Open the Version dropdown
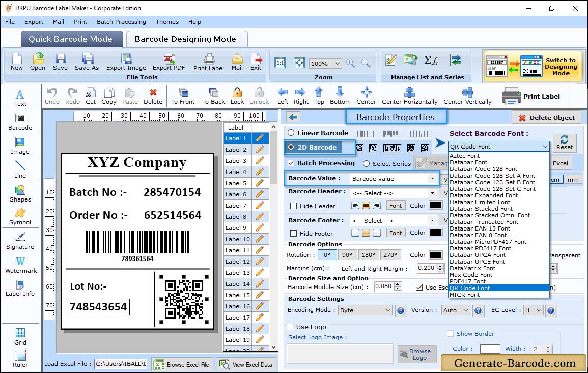 (455, 310)
